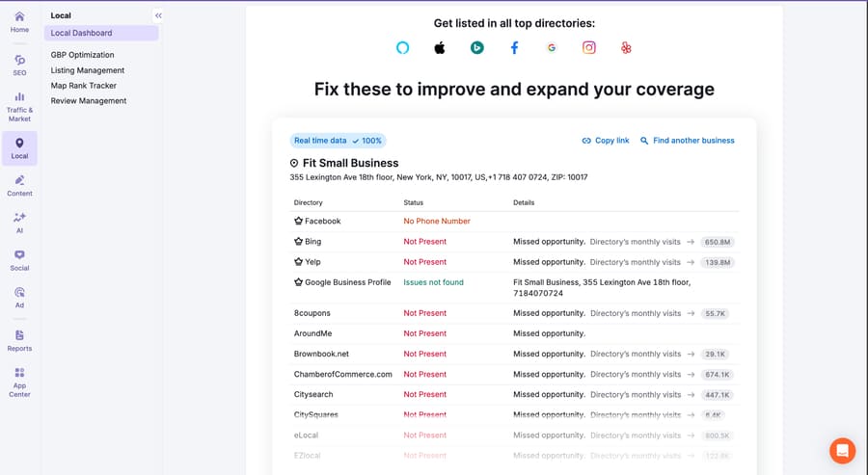Open the Social section icon
The height and width of the screenshot is (475, 868).
pos(19,255)
